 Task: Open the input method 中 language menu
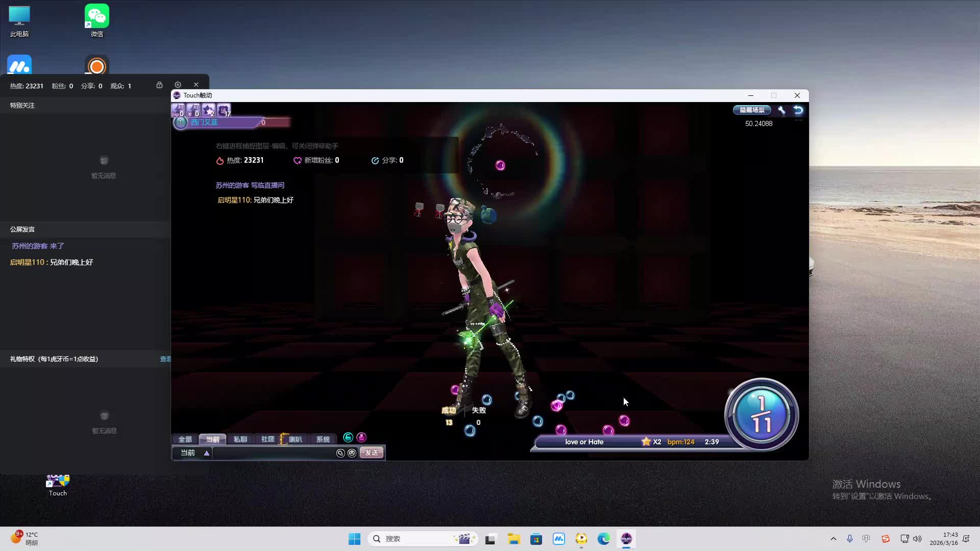(866, 539)
